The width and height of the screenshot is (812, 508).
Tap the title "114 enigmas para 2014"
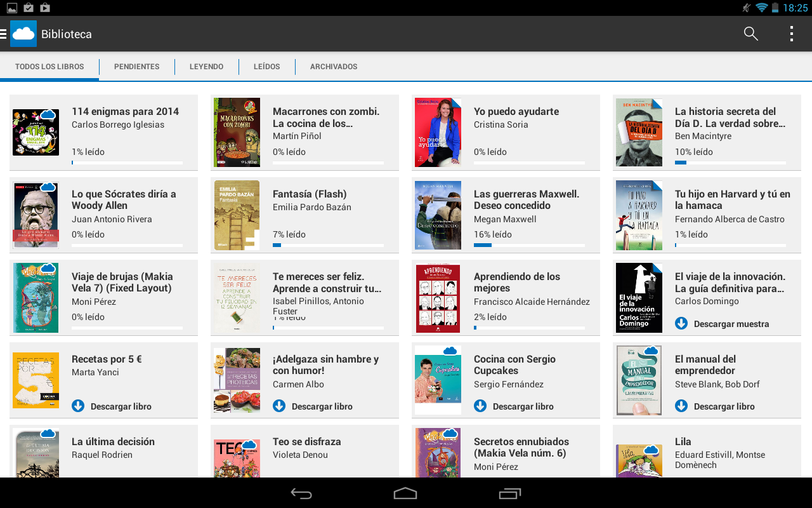click(126, 111)
